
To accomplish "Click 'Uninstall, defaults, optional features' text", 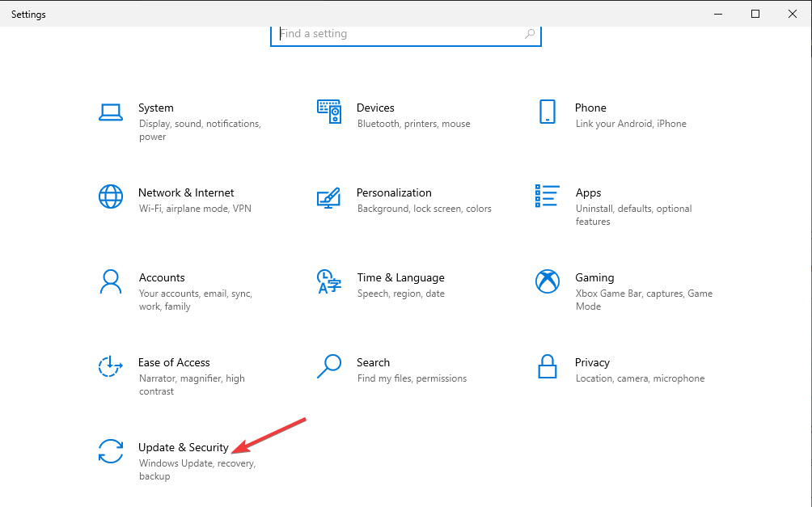I will [x=634, y=215].
